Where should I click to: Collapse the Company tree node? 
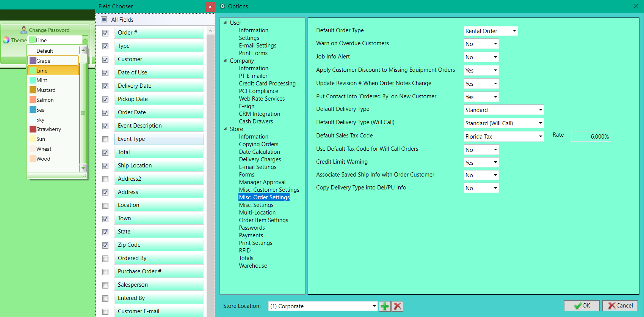point(225,60)
